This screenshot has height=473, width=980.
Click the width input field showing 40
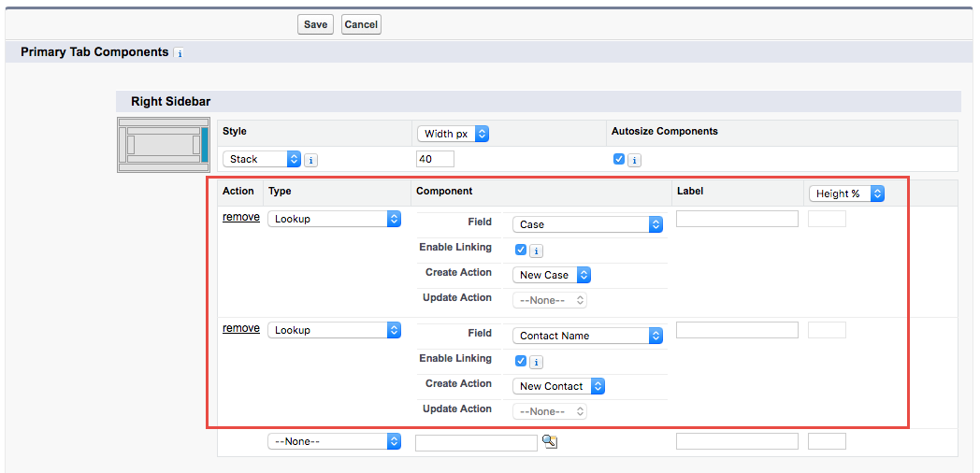point(435,159)
